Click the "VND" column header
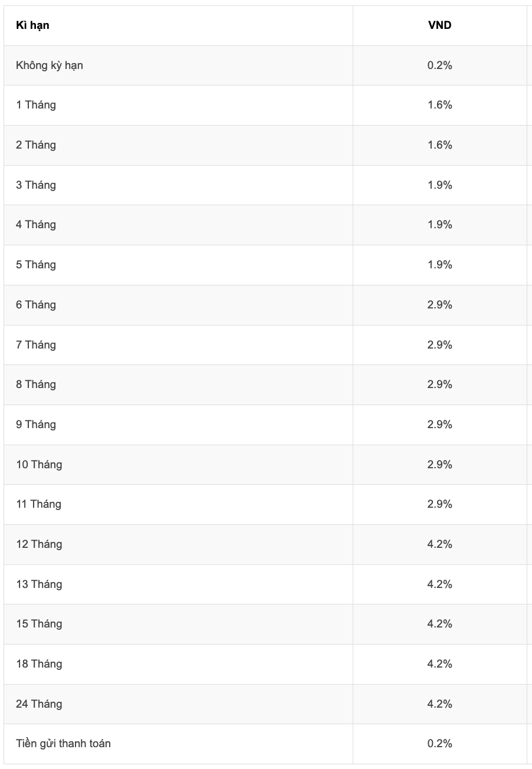This screenshot has width=532, height=769. pos(439,25)
